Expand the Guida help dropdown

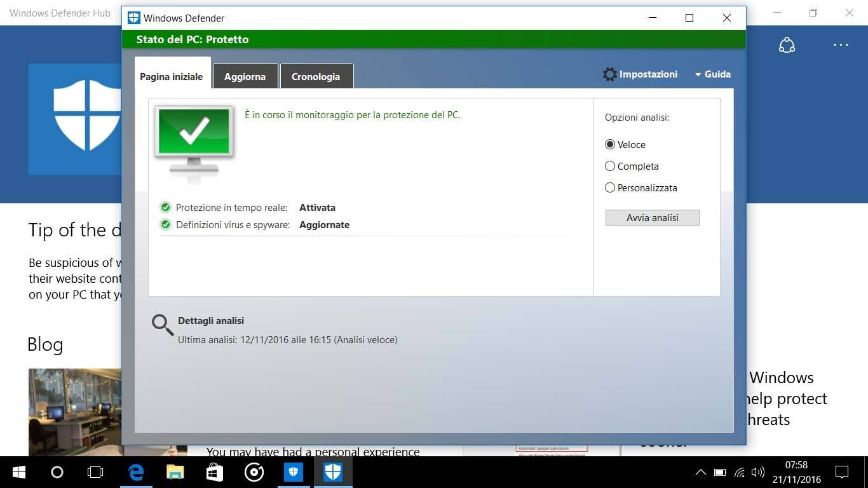click(712, 74)
